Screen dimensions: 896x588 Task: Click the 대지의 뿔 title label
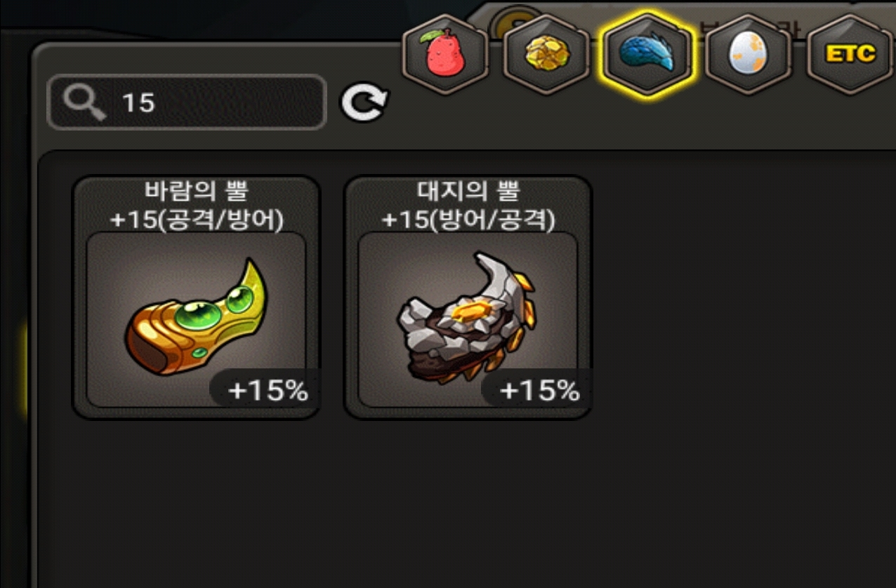(468, 191)
